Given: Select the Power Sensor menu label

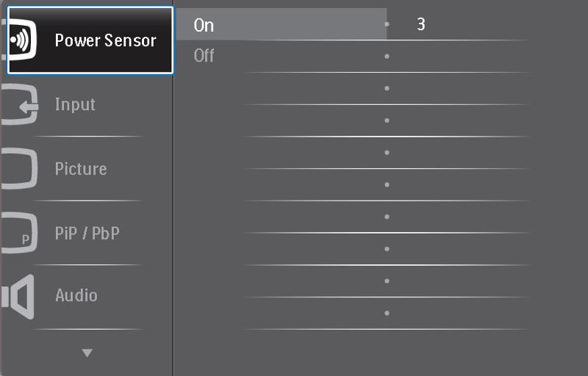Looking at the screenshot, I should point(105,40).
